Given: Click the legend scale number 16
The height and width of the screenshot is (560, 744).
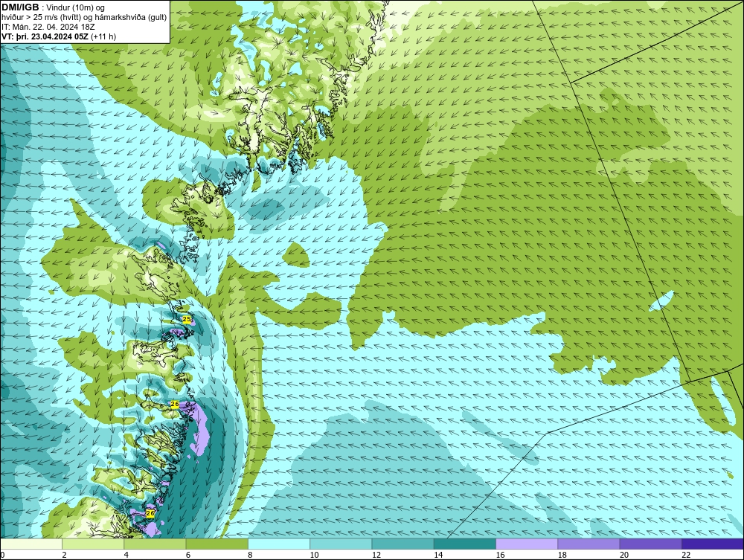Looking at the screenshot, I should click(x=500, y=555).
